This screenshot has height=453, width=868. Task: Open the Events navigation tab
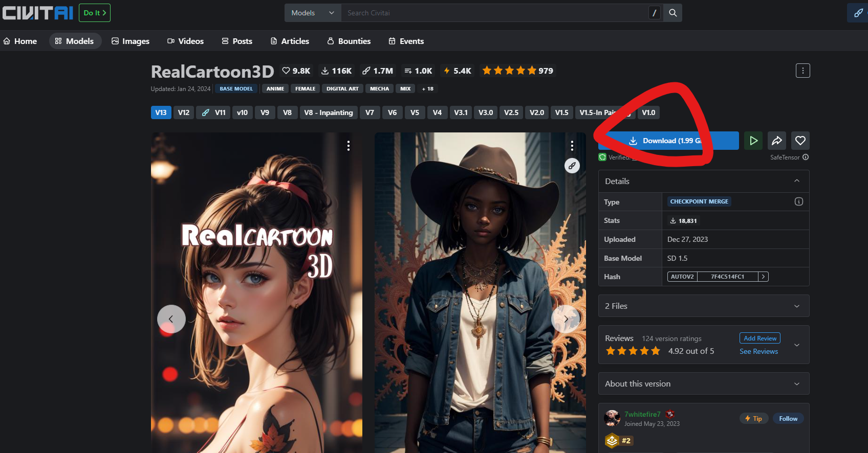[406, 41]
